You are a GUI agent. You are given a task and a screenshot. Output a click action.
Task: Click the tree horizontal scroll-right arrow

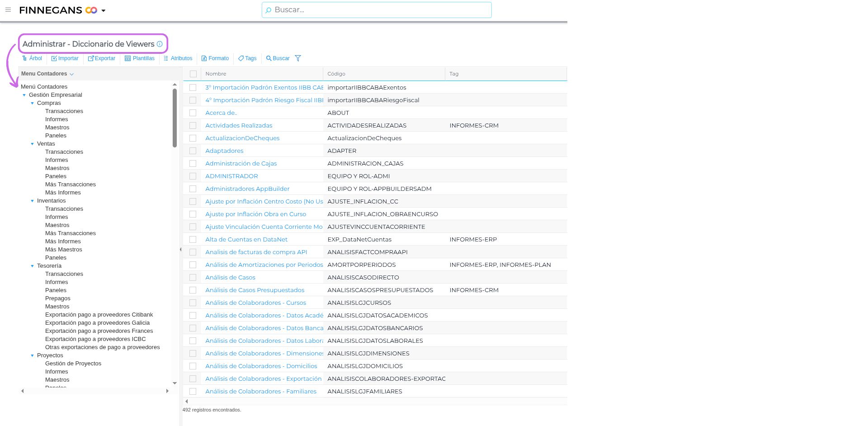pos(167,391)
